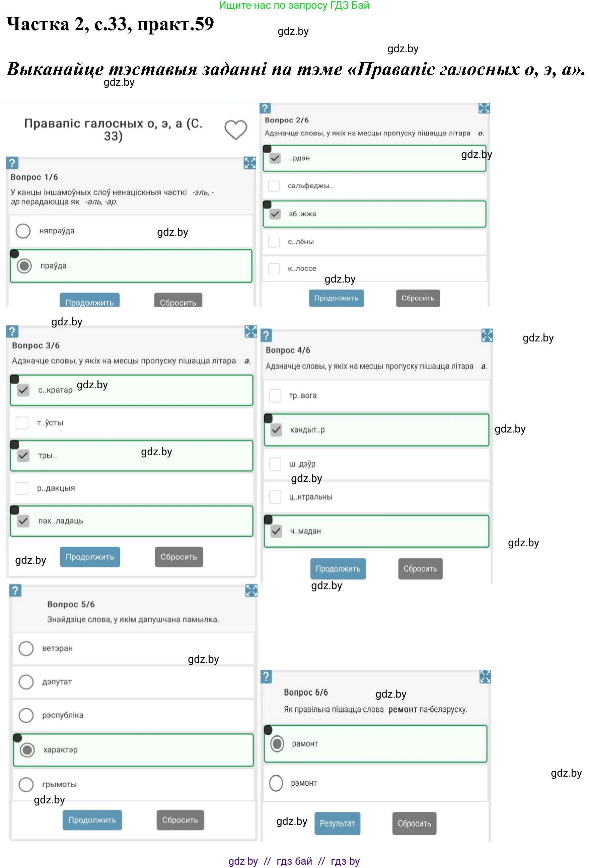Select ветэран radio button

pos(26,648)
